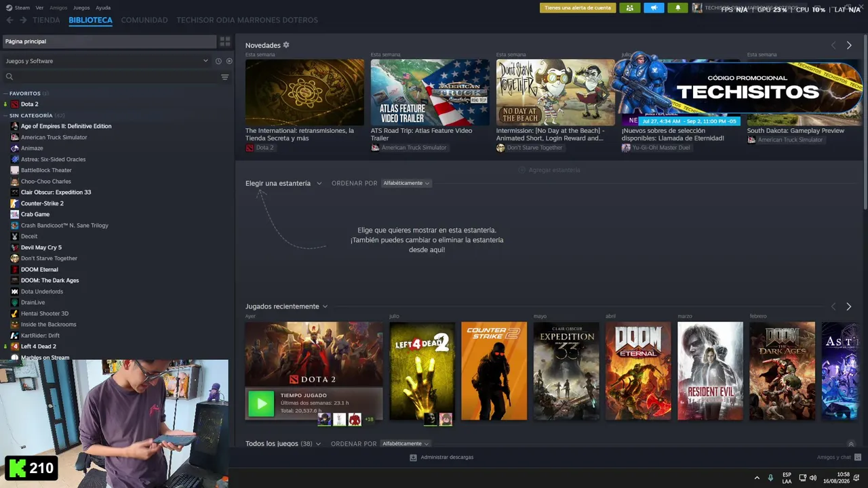Select Dota 2 in favorites list

coord(29,104)
